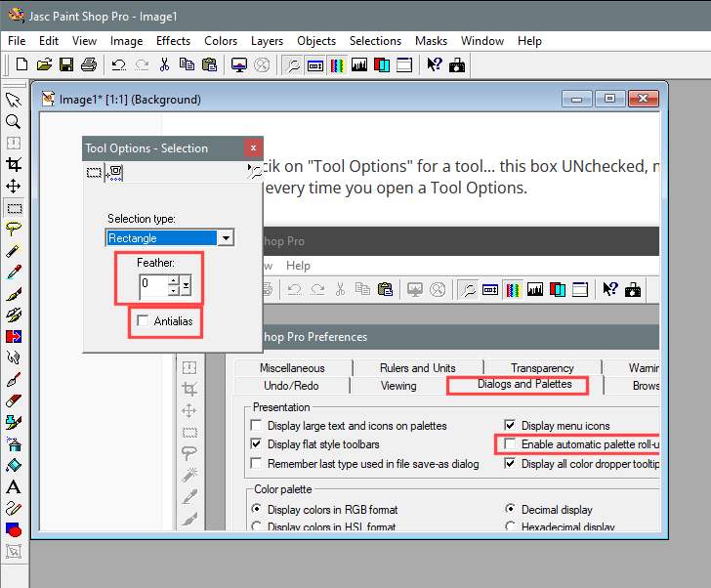Maximize the Image1 document window
The image size is (711, 588).
(609, 99)
